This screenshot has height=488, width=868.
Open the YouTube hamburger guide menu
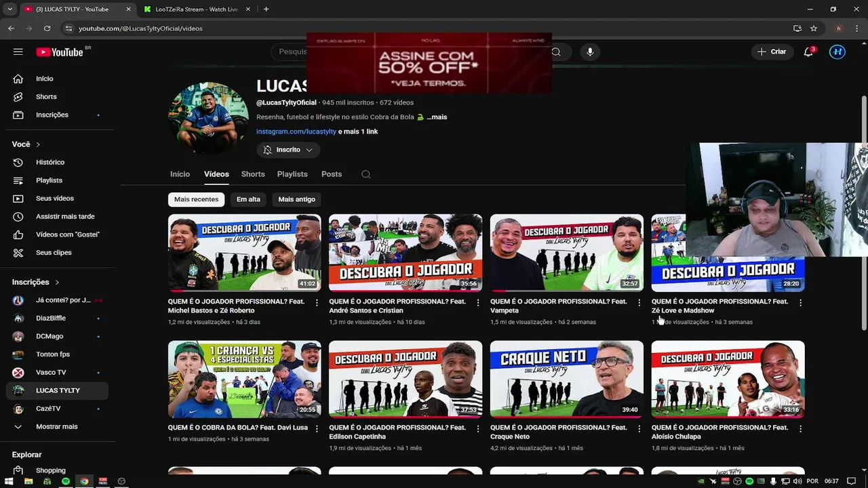click(x=18, y=52)
